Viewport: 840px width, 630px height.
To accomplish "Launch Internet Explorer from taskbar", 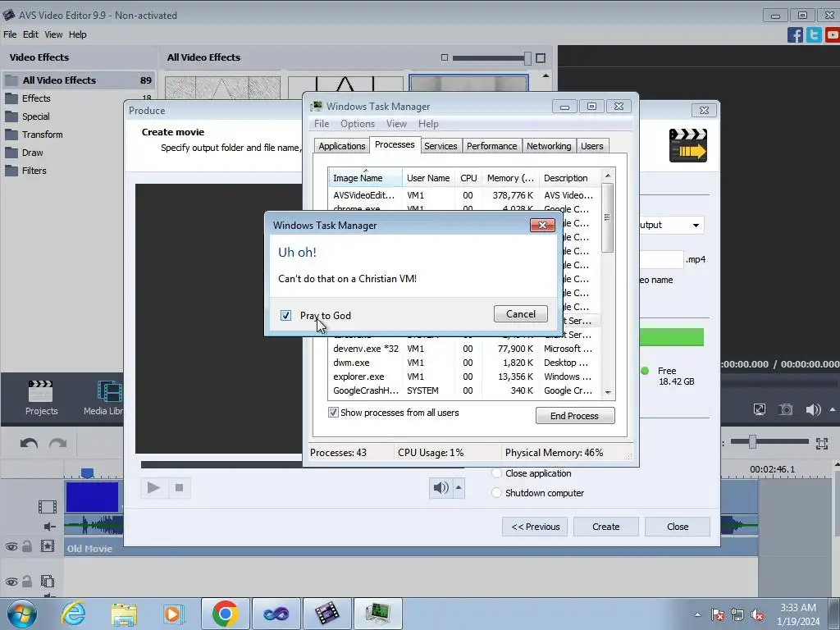I will coord(73,614).
